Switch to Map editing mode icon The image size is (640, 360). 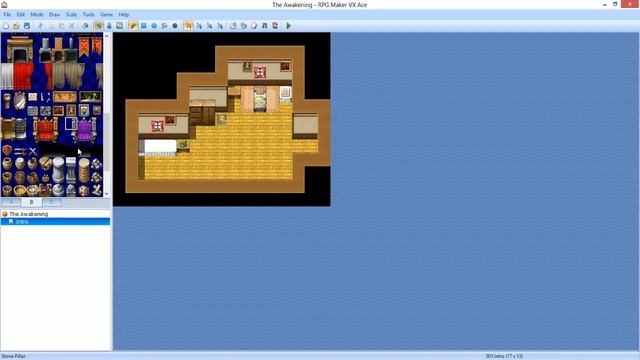pos(98,26)
